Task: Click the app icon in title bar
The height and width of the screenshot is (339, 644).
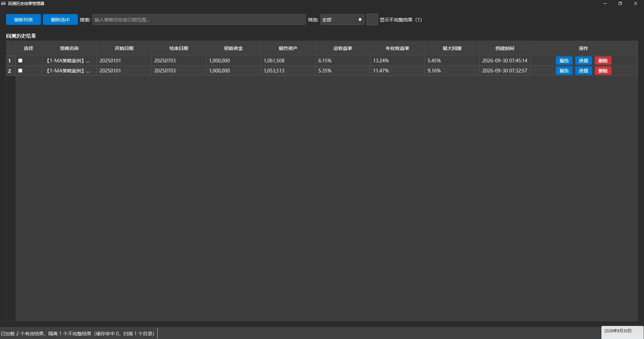Action: point(3,3)
